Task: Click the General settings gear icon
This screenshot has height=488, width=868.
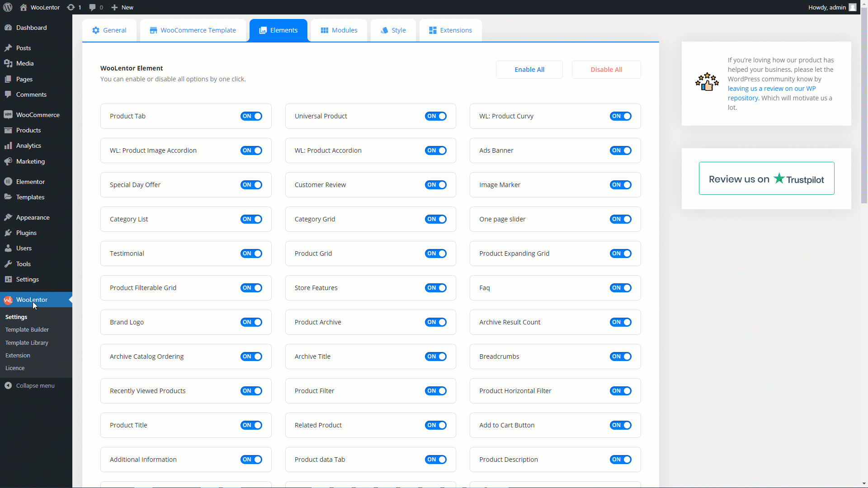Action: pos(96,30)
